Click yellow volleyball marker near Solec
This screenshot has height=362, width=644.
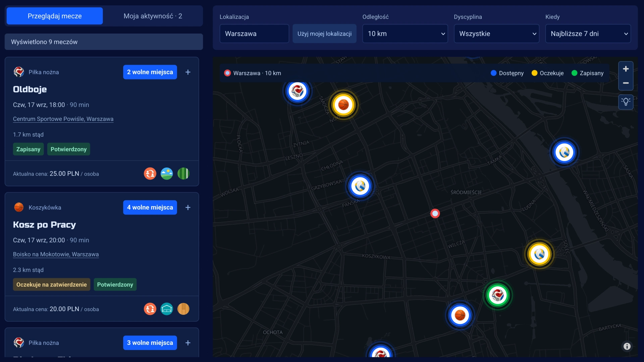click(539, 254)
